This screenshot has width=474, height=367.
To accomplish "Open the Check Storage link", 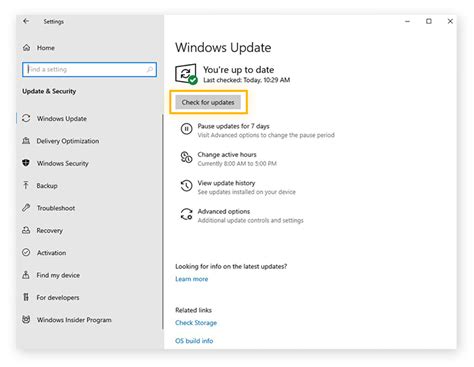I will [196, 323].
